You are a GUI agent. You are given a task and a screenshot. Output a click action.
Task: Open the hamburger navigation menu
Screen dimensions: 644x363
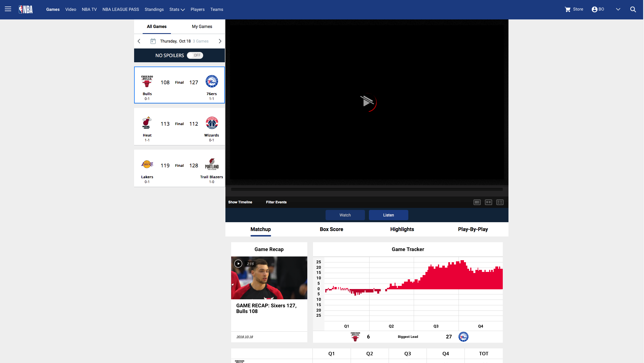pyautogui.click(x=8, y=9)
